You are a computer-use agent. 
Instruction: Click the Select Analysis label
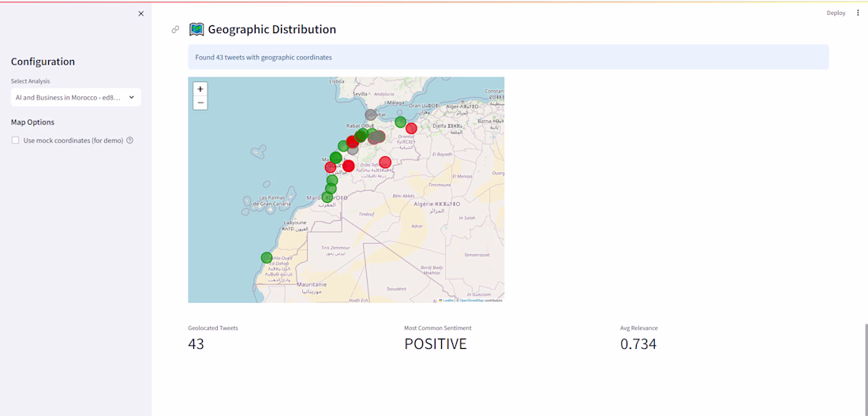point(30,81)
